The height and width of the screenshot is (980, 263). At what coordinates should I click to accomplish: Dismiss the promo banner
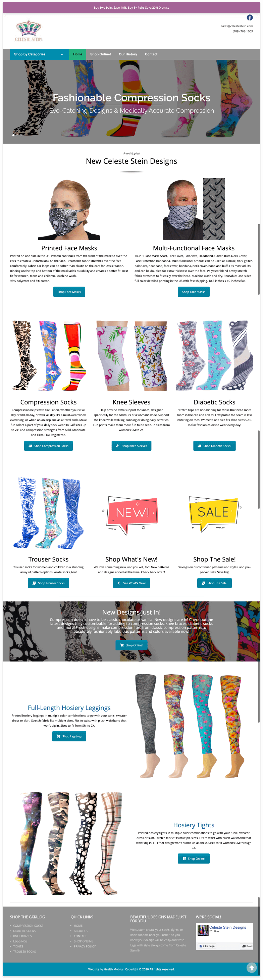[x=164, y=8]
